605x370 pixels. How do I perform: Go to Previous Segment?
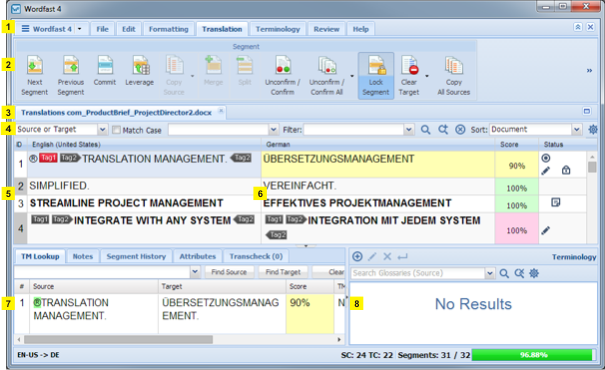(71, 76)
